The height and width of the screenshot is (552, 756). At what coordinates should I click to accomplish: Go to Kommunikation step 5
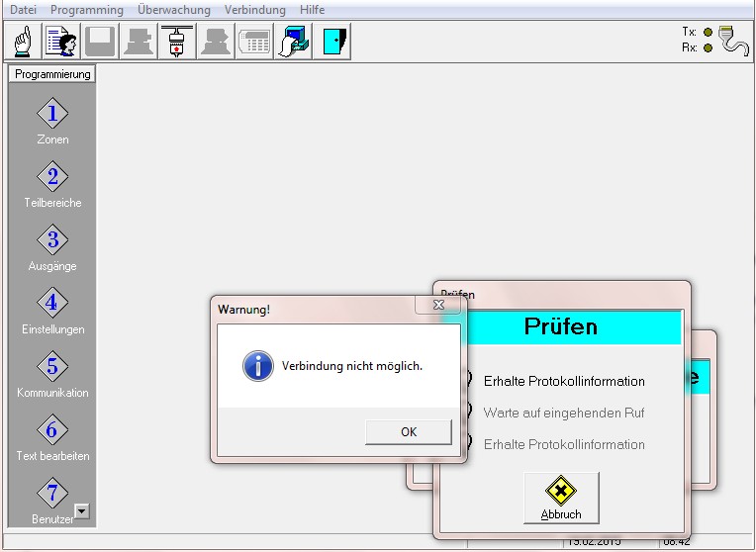coord(52,367)
